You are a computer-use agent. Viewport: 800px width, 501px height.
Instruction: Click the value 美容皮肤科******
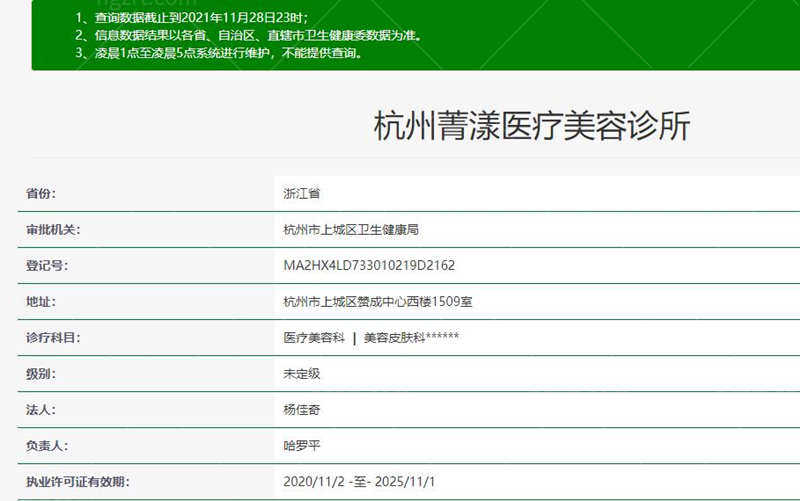tap(411, 338)
